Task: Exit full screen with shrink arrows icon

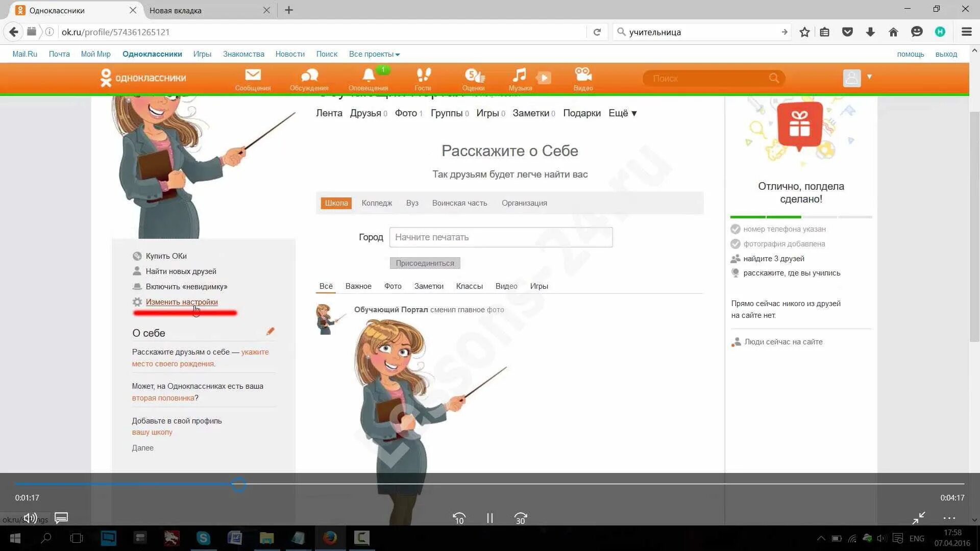Action: (919, 518)
